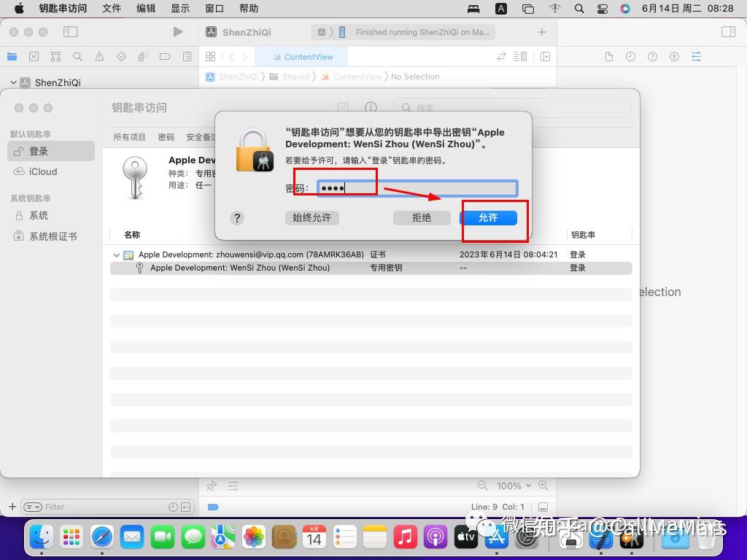Open the issue navigator warning icon
747x560 pixels.
pos(99,57)
